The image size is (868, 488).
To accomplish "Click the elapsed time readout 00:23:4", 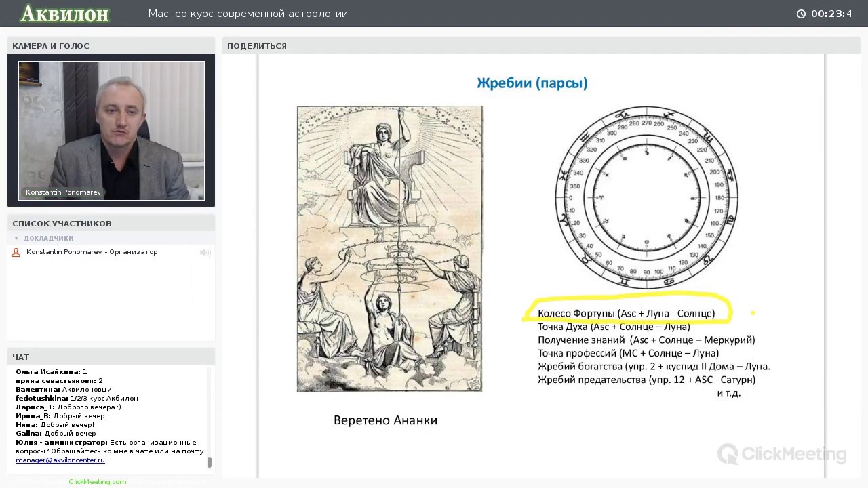I will pos(831,14).
